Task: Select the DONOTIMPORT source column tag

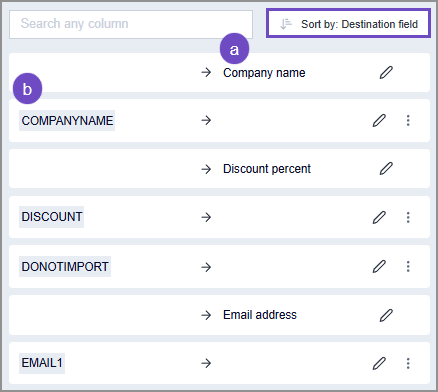Action: tap(65, 266)
